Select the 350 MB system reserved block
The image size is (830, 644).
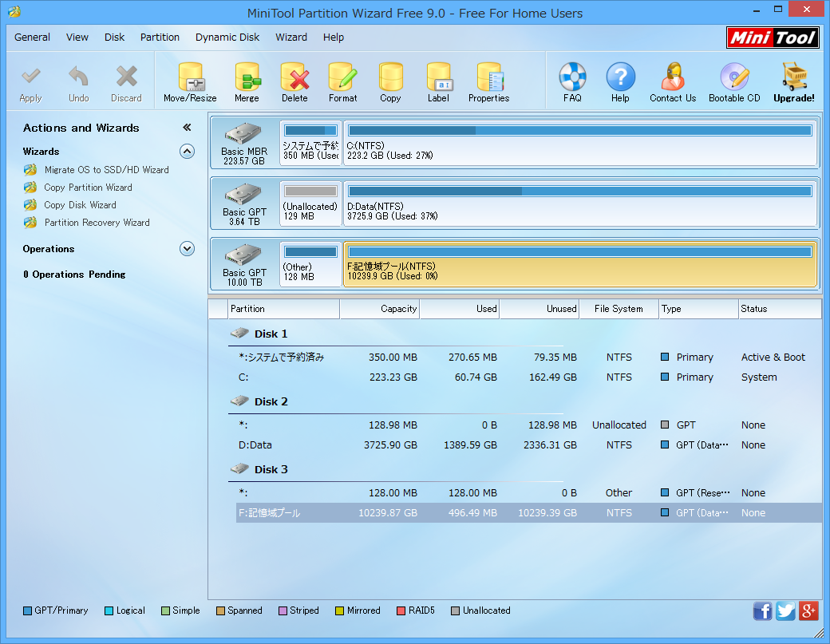(310, 143)
